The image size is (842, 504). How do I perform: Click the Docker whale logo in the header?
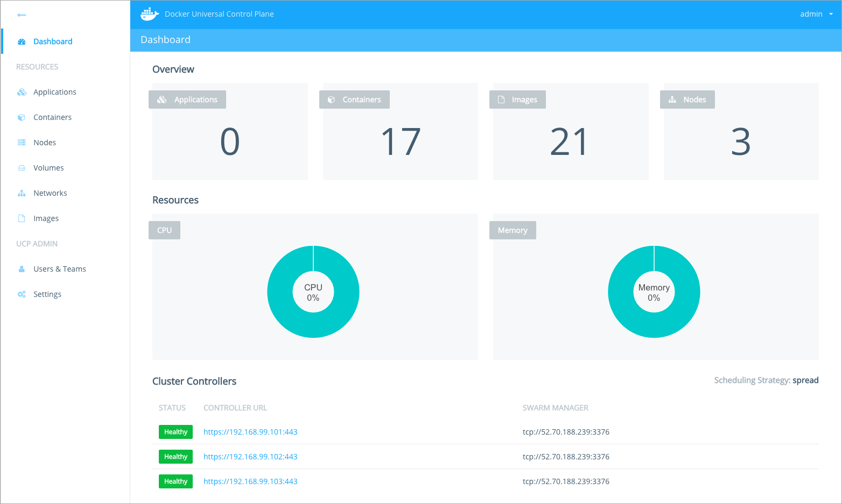150,14
